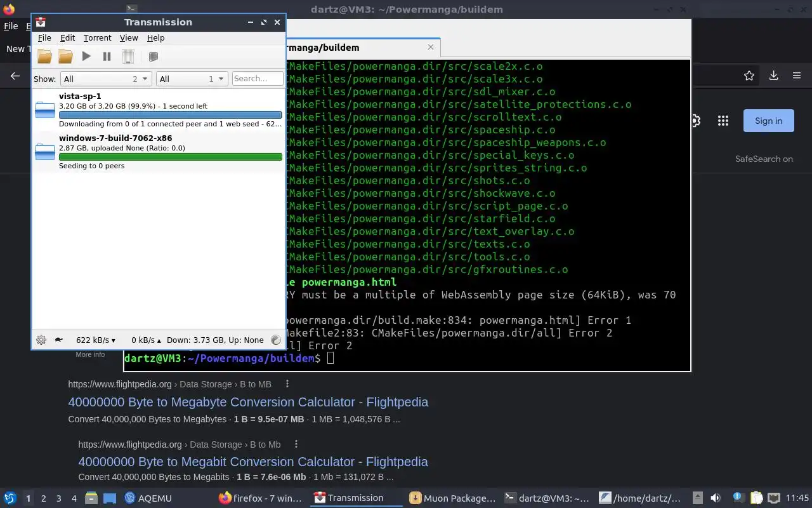Click the terminal prompt dartz@VM3 line
The image size is (812, 508).
coord(229,358)
